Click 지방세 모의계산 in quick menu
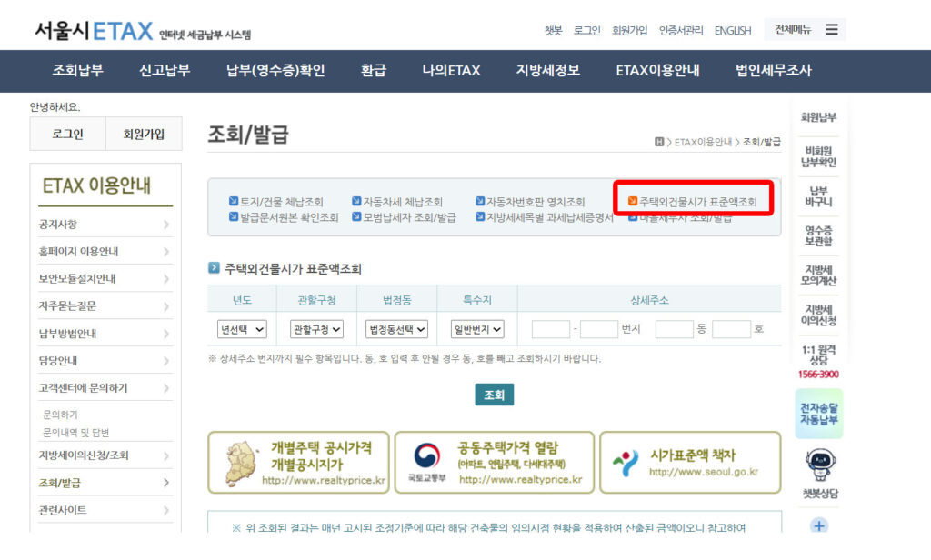 pos(818,275)
